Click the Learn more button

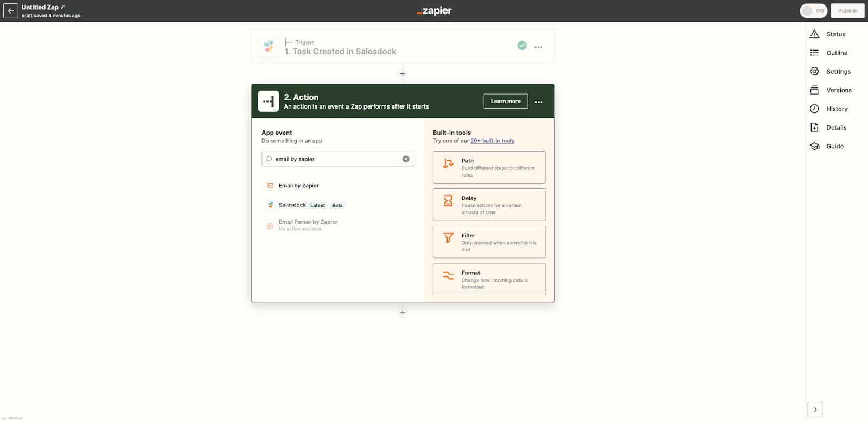coord(506,101)
